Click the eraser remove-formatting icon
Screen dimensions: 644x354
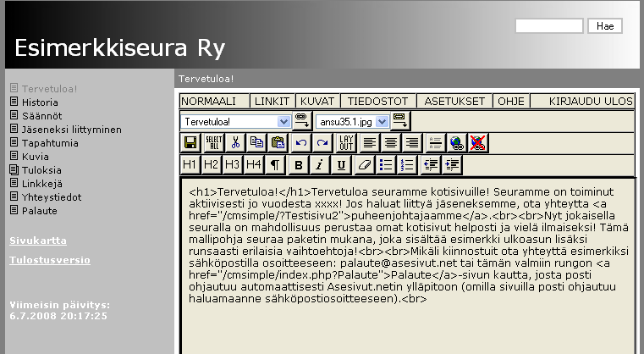coord(365,164)
